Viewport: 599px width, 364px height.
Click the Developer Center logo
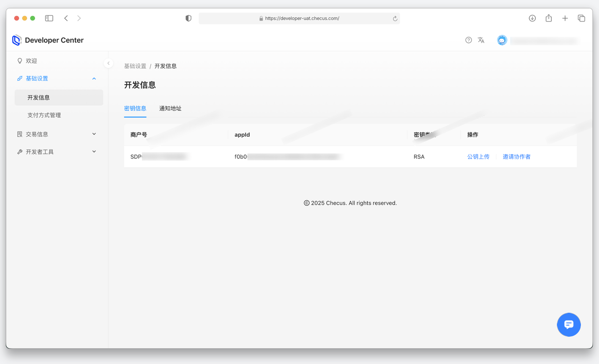coord(17,40)
